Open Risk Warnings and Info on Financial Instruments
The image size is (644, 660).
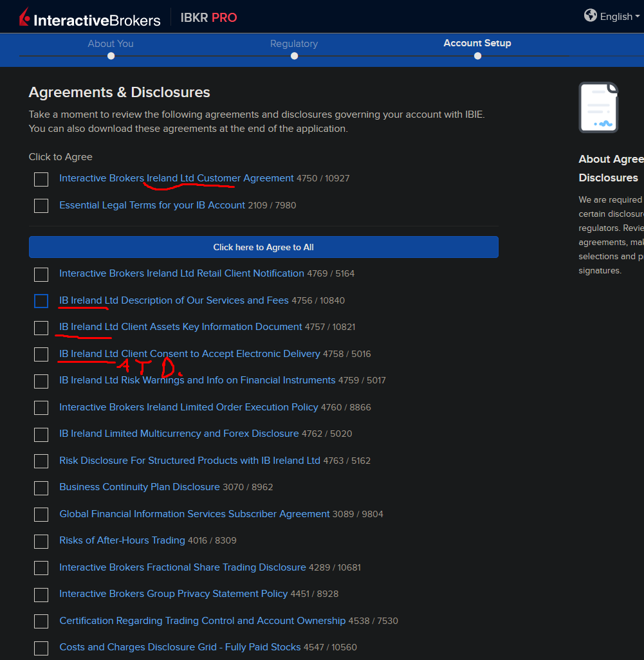pos(197,380)
